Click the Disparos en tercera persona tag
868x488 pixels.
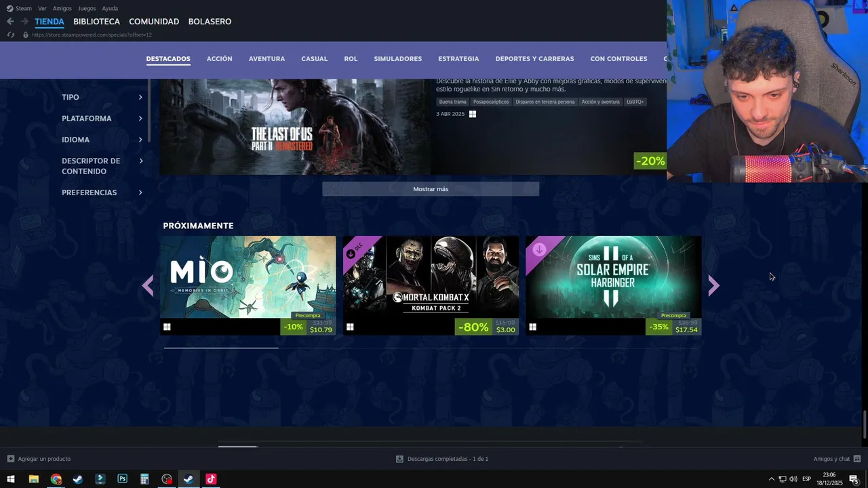point(545,102)
